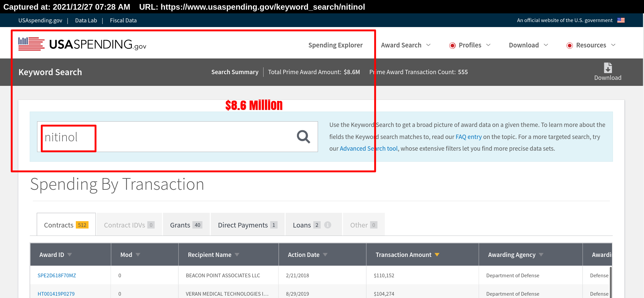Click the info icon next to Loans

328,225
